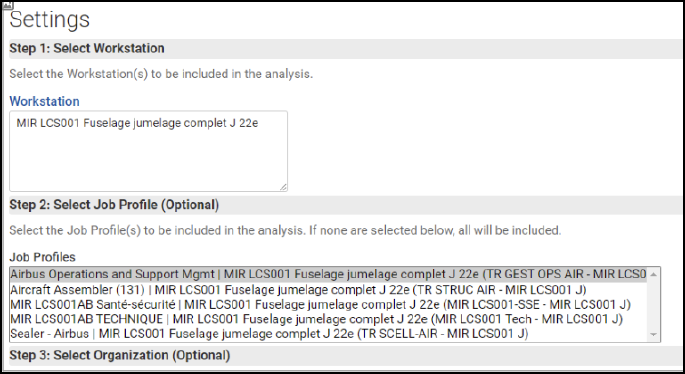The height and width of the screenshot is (374, 685).
Task: Click the blue Workstation label link
Action: point(45,101)
